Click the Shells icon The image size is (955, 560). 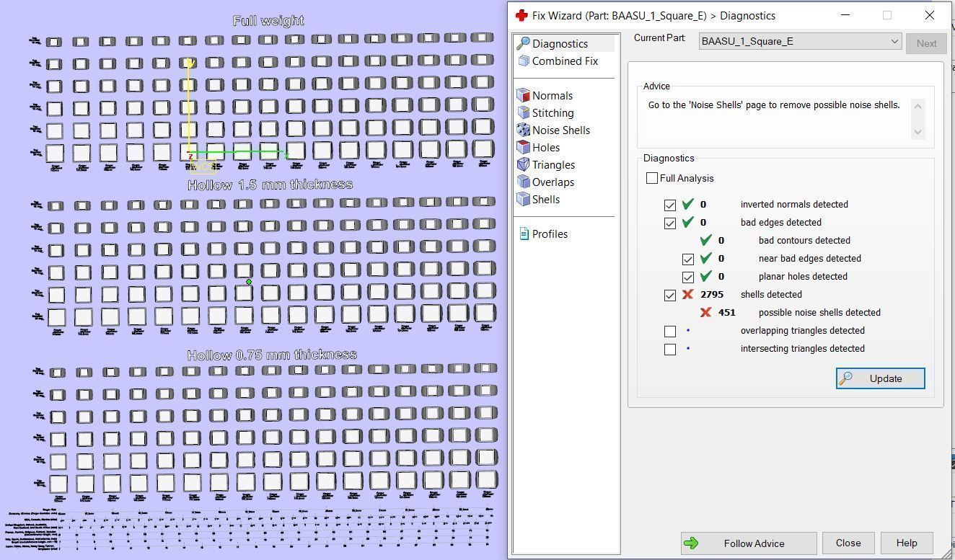524,200
